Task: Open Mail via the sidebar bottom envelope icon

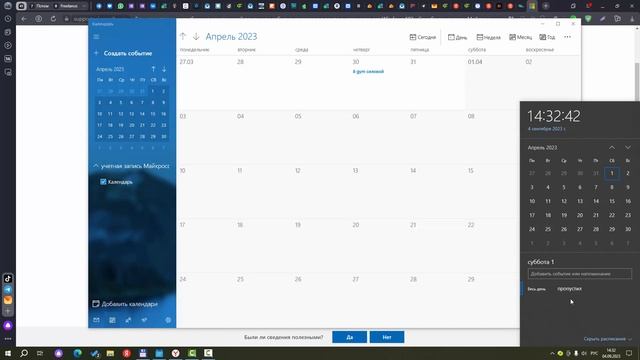Action: [x=96, y=320]
